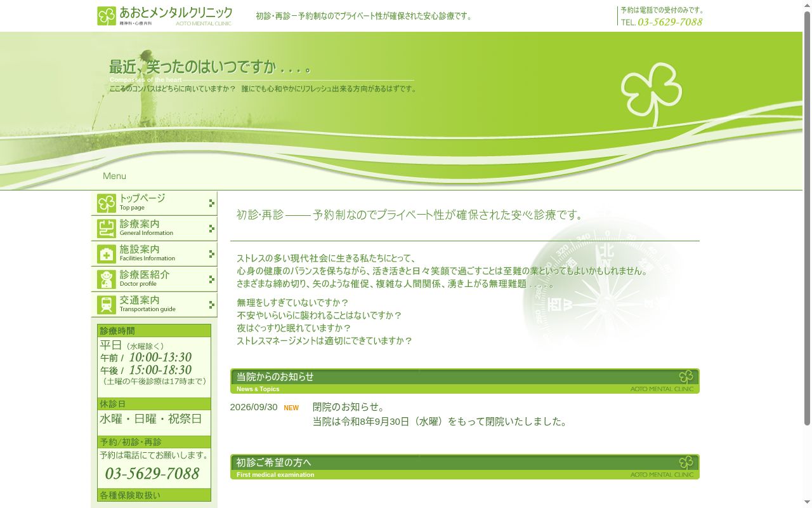Click news date 2026/09/30

pyautogui.click(x=254, y=407)
